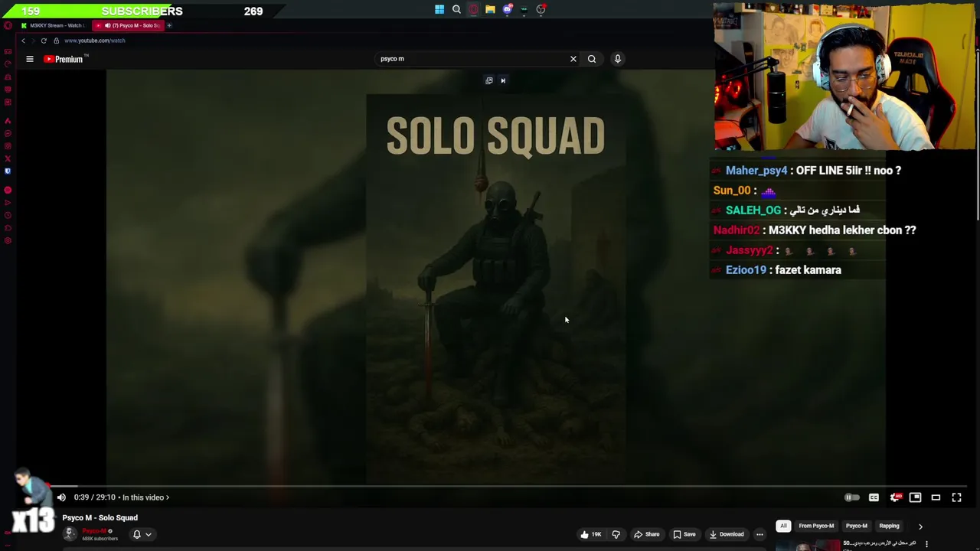Click the youtube.com address bar

[95, 41]
